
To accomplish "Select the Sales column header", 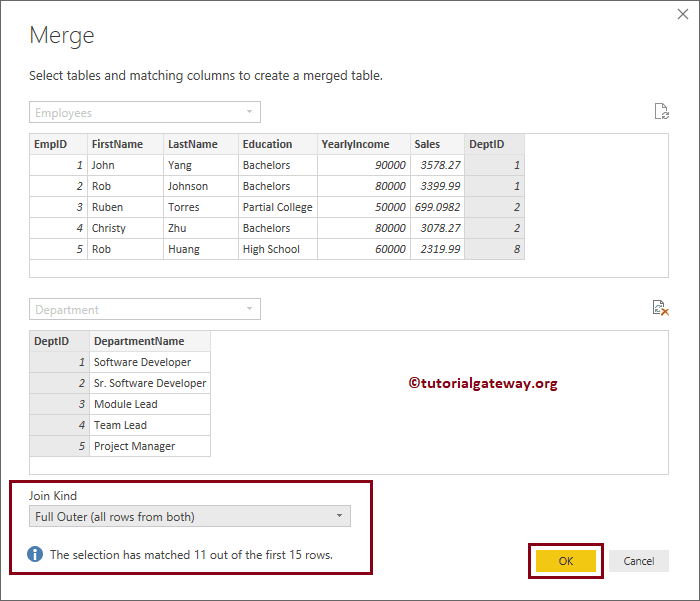I will tap(437, 144).
